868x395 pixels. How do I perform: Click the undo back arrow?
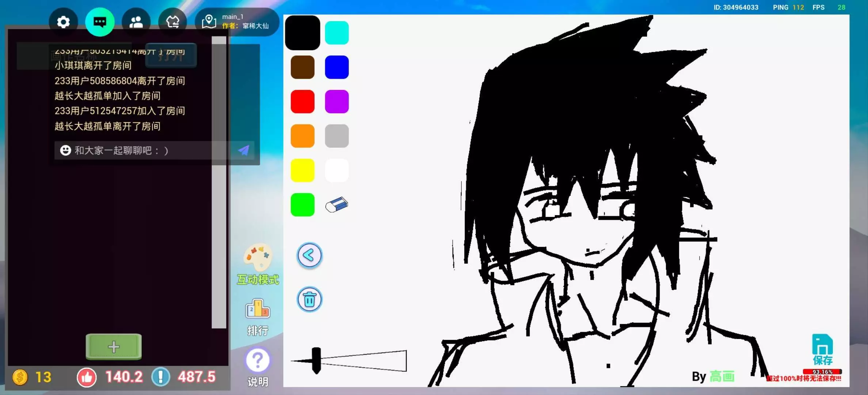click(x=309, y=255)
